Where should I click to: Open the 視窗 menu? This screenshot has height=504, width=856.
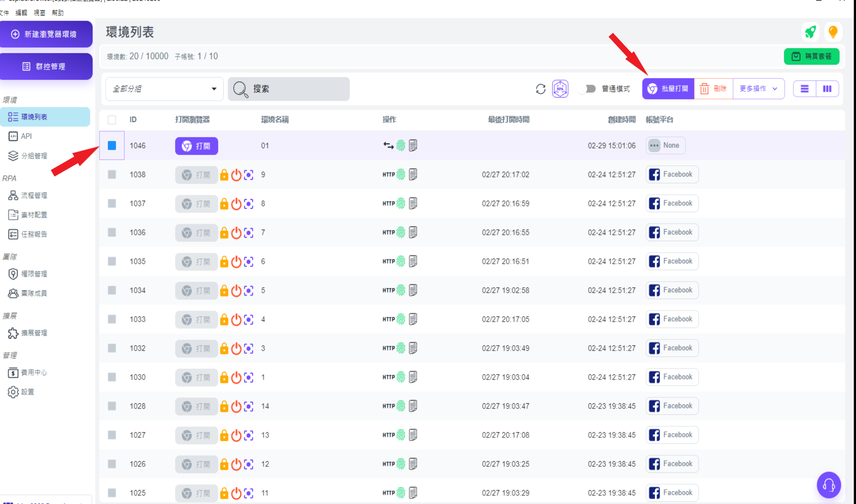pyautogui.click(x=39, y=13)
